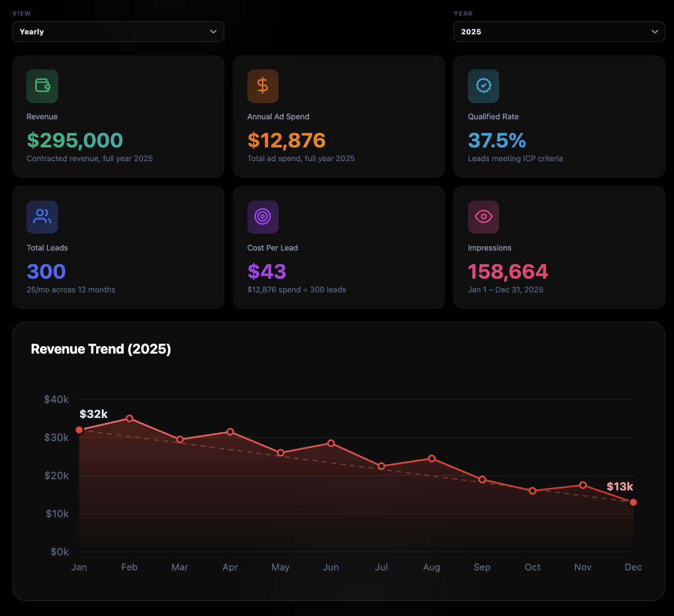Click the August data point on chart
This screenshot has height=616, width=674.
pyautogui.click(x=432, y=458)
